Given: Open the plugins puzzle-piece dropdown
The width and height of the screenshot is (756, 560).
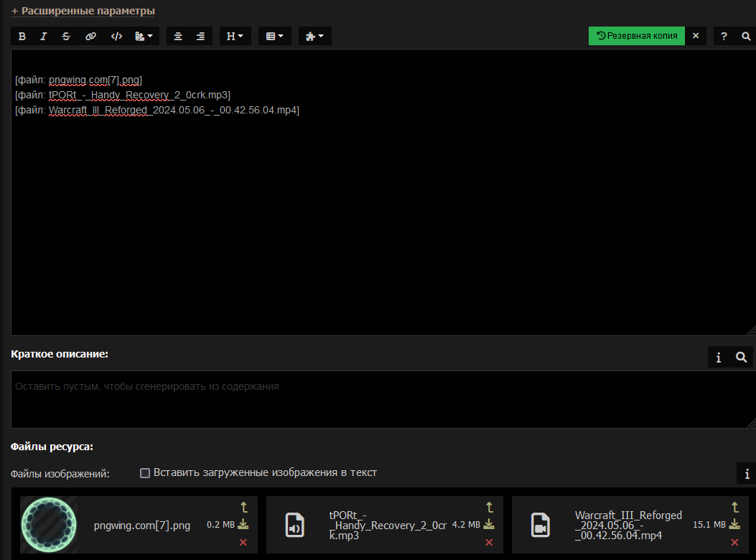Looking at the screenshot, I should tap(315, 36).
